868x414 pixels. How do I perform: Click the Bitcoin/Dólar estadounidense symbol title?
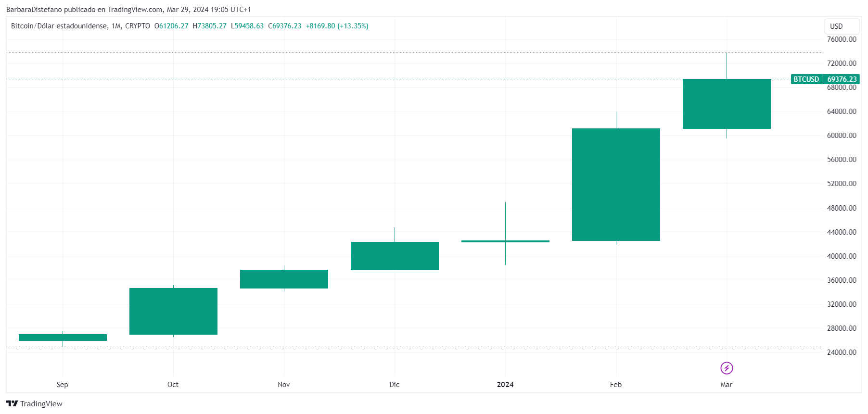pyautogui.click(x=59, y=26)
